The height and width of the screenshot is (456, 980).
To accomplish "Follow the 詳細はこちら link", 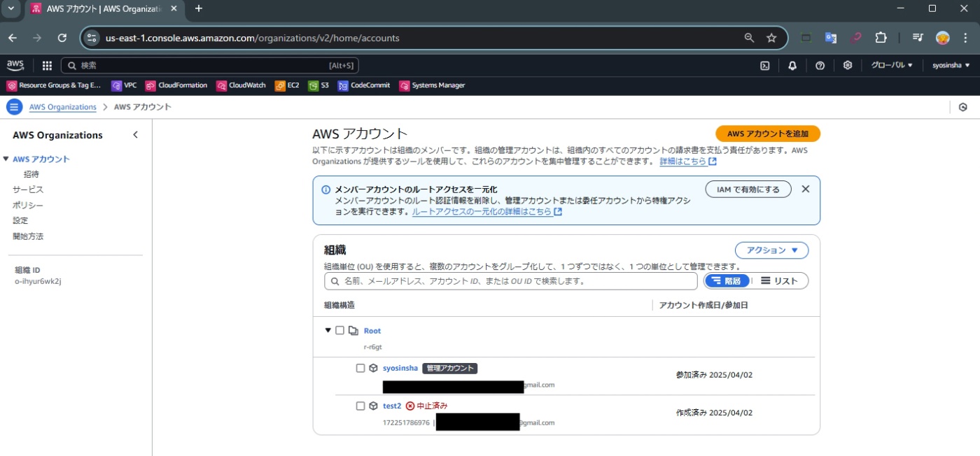I will (688, 162).
